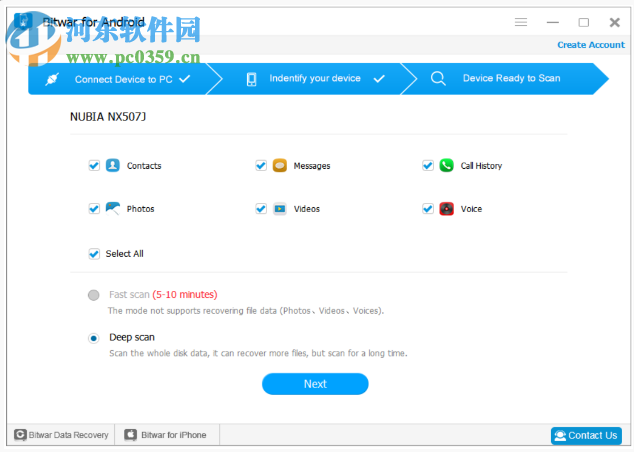Click the green Call History phone icon

tap(447, 165)
